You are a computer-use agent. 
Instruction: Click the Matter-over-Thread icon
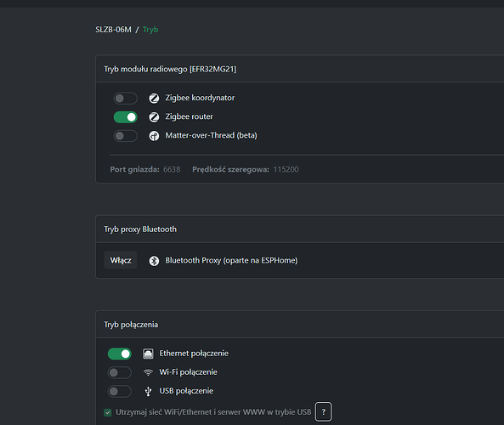[x=154, y=136]
